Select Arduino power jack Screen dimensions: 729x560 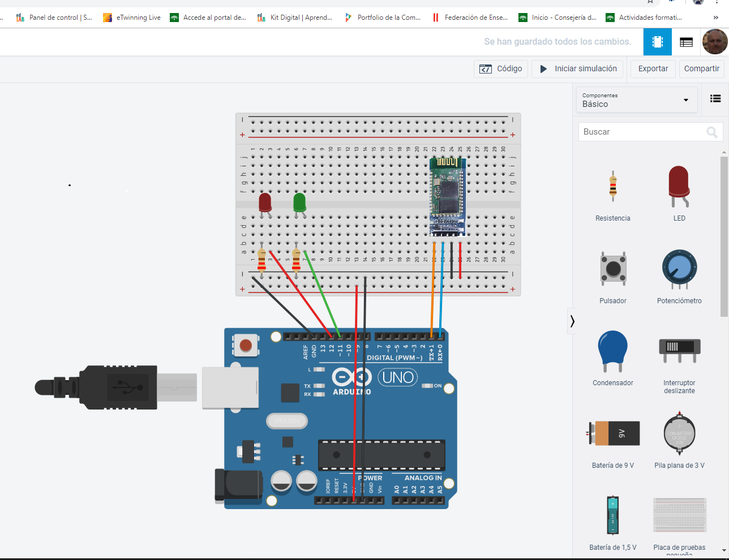[239, 486]
